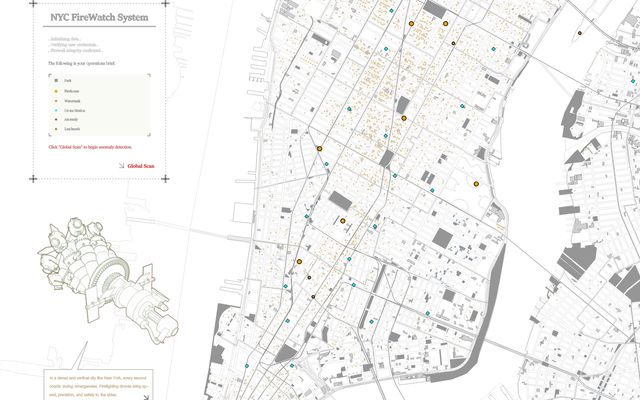
Task: Select the drone station marker at far right edge
Action: click(633, 81)
